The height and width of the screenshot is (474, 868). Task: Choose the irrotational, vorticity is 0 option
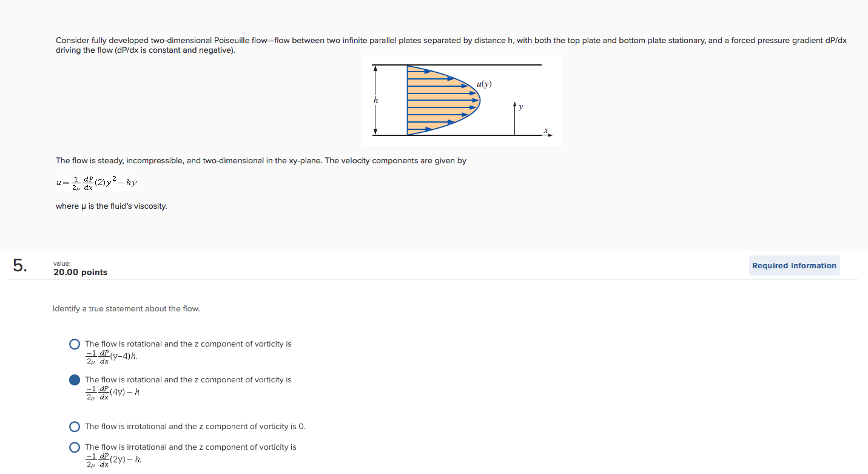click(x=75, y=427)
